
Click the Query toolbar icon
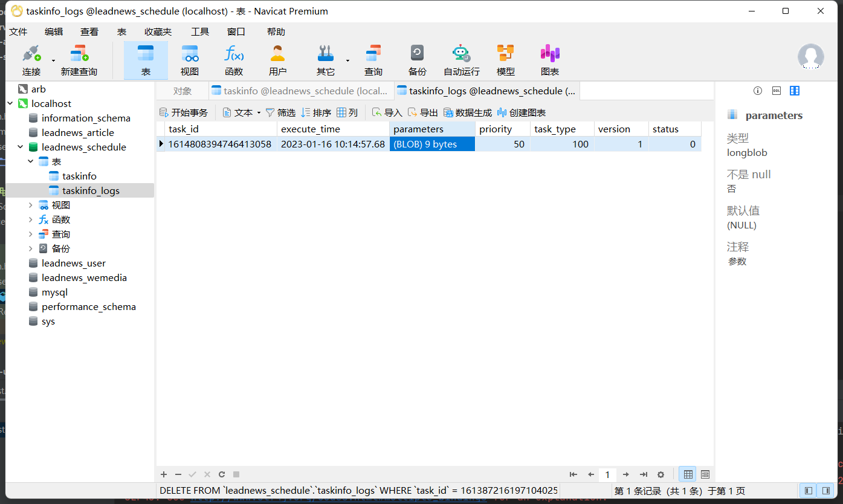click(x=373, y=60)
